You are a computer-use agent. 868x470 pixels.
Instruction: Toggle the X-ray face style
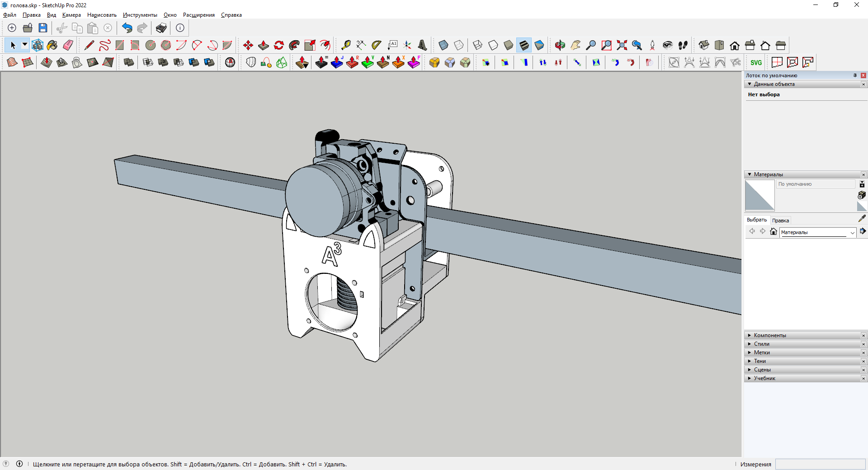pyautogui.click(x=443, y=45)
